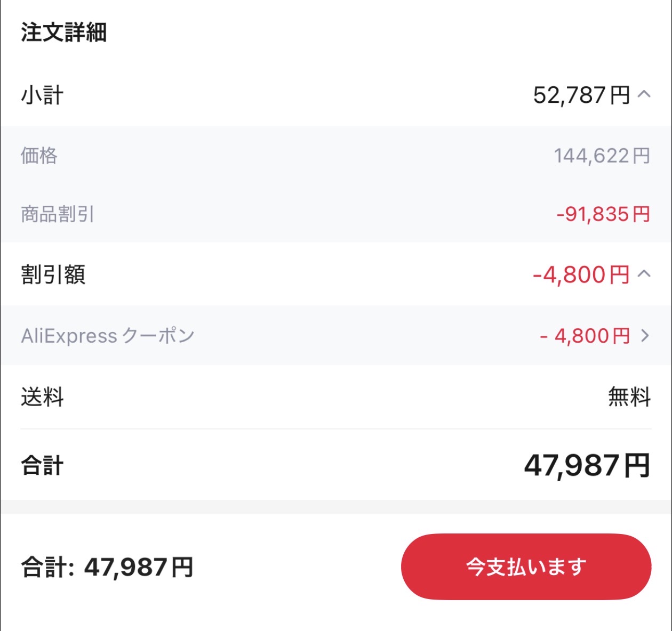The image size is (672, 631).
Task: Click the -91,835円 discount amount
Action: 601,215
